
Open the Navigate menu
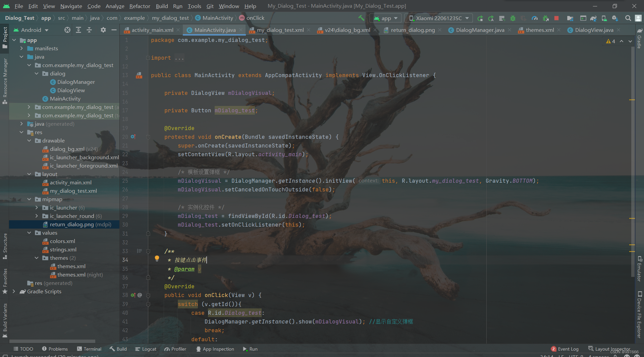[x=71, y=6]
